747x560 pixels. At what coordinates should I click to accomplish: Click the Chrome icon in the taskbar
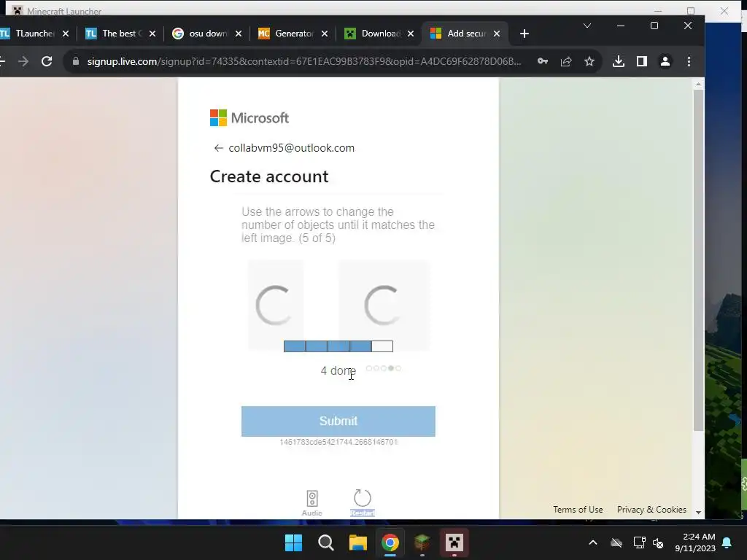point(390,542)
